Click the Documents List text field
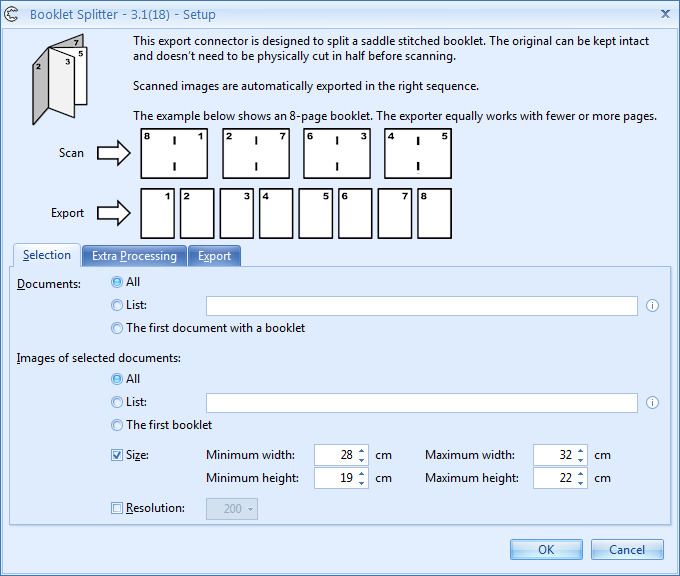 pyautogui.click(x=421, y=306)
